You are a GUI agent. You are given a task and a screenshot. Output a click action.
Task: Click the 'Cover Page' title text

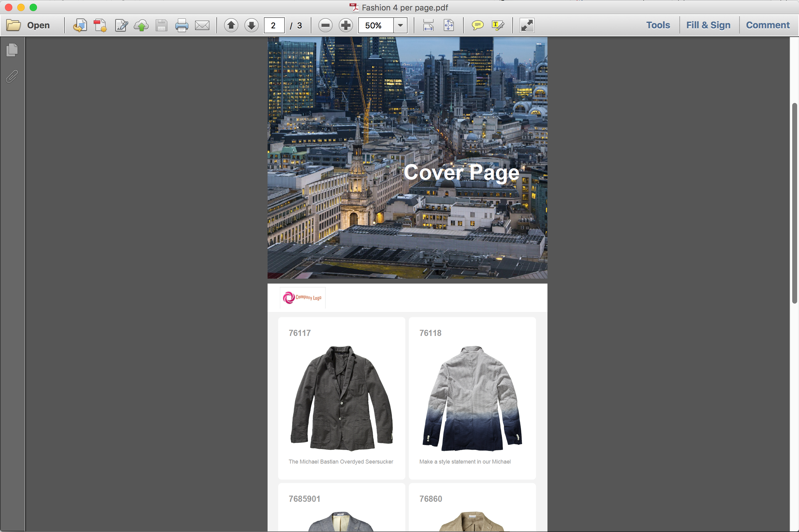tap(461, 173)
